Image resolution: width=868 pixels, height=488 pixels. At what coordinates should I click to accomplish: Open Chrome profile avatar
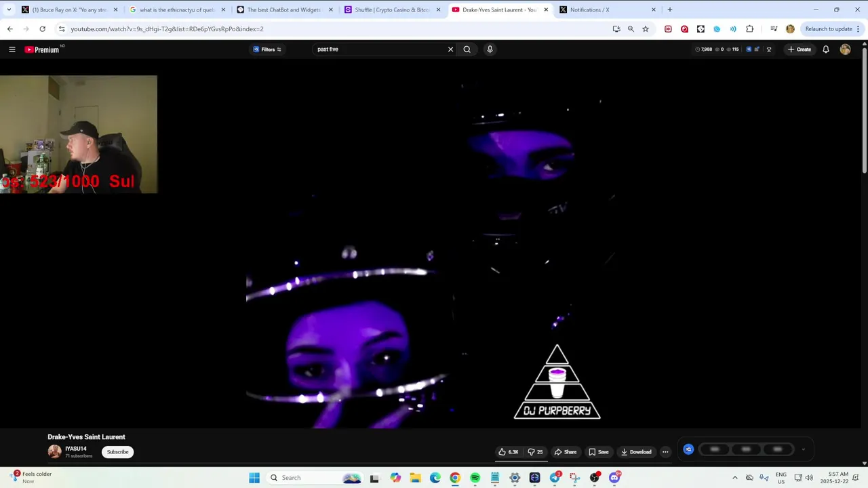(790, 29)
